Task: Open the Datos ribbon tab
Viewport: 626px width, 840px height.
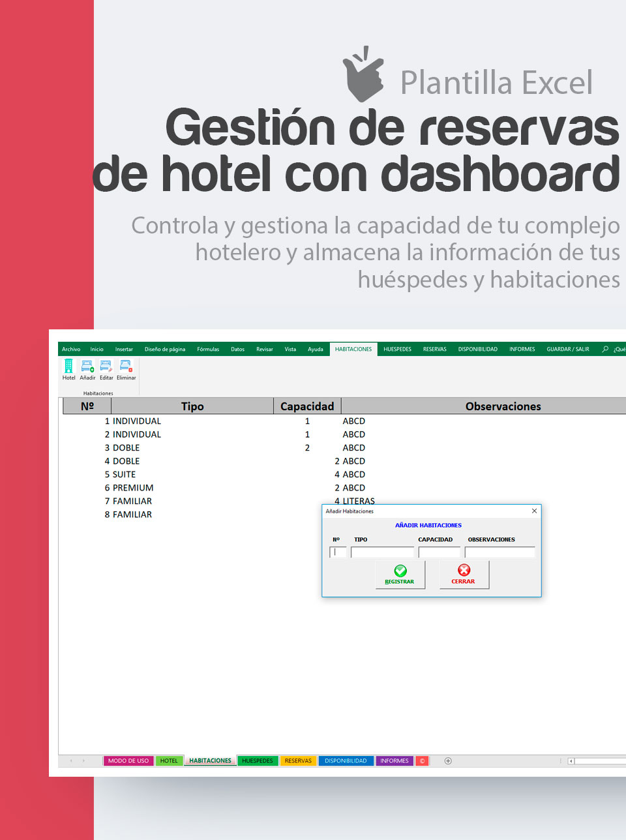Action: (x=238, y=349)
